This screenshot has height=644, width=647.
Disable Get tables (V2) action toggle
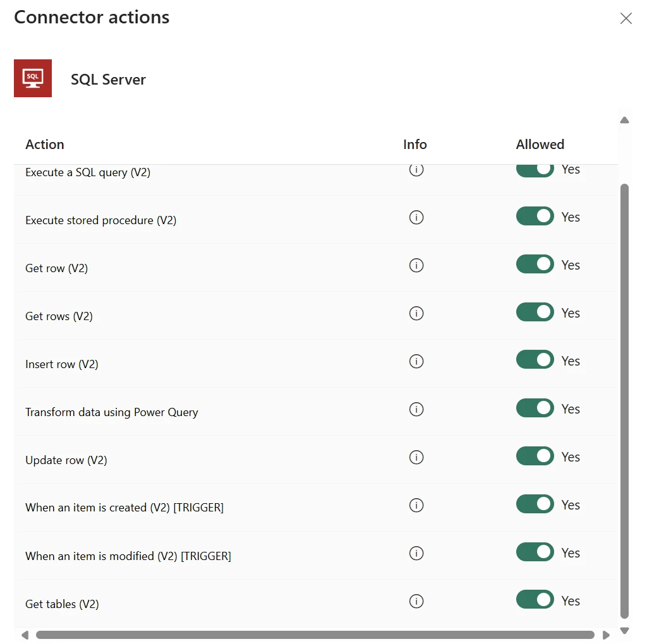point(535,600)
